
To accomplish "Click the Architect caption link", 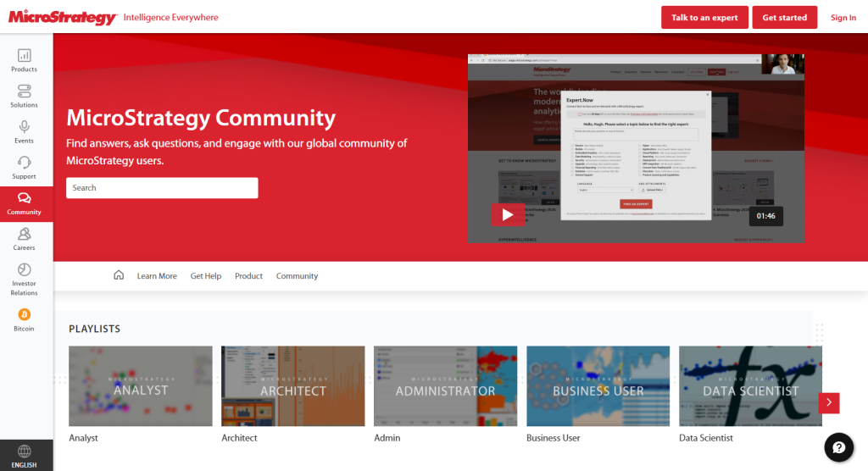I will click(x=239, y=438).
